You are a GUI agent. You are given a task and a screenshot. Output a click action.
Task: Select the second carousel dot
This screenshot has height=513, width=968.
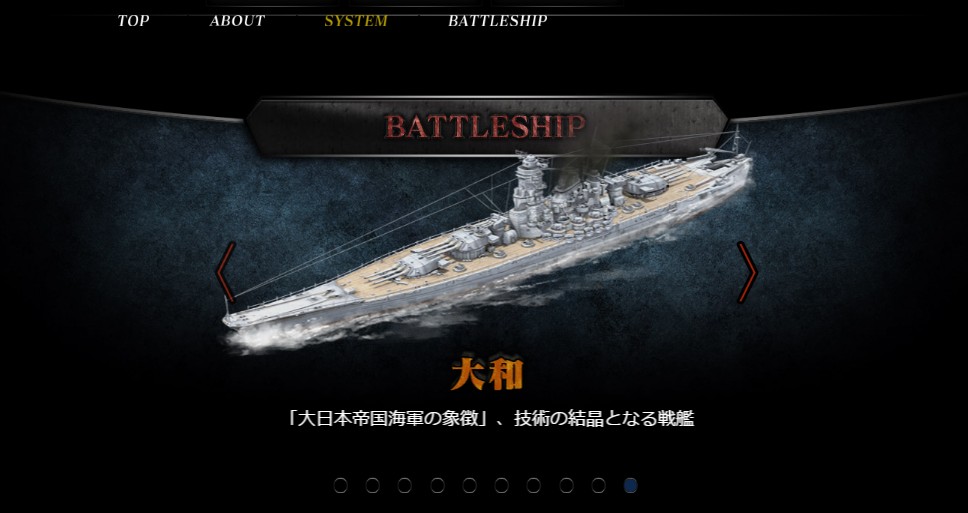click(x=372, y=486)
